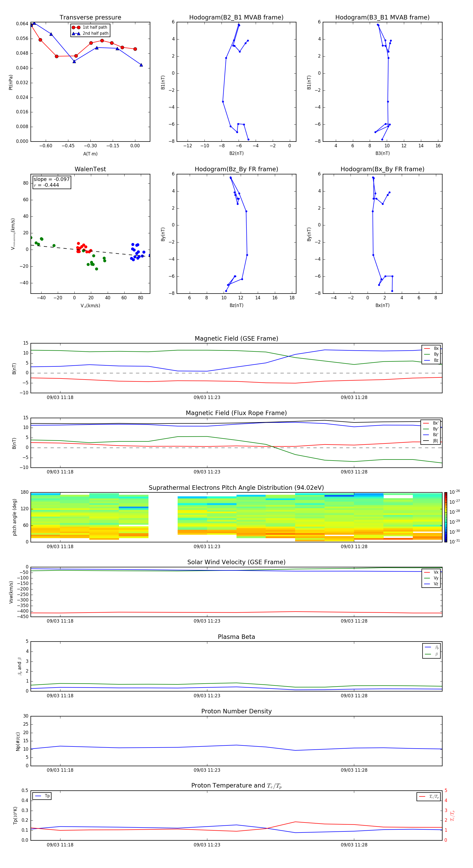Click '10^-26' colorbar label

coord(455,492)
